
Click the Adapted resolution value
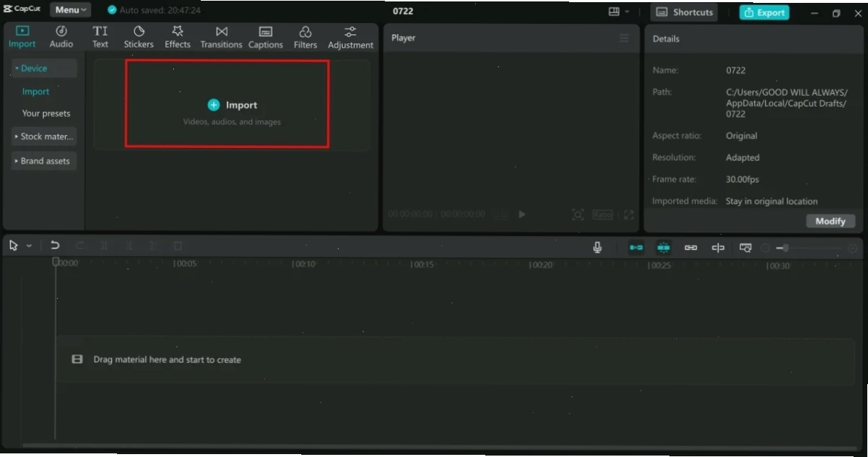click(x=742, y=157)
